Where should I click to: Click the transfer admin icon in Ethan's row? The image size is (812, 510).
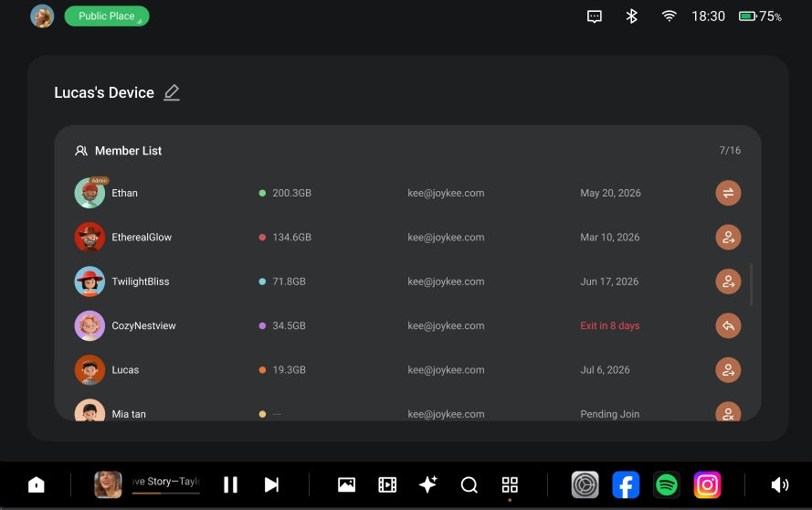tap(728, 193)
